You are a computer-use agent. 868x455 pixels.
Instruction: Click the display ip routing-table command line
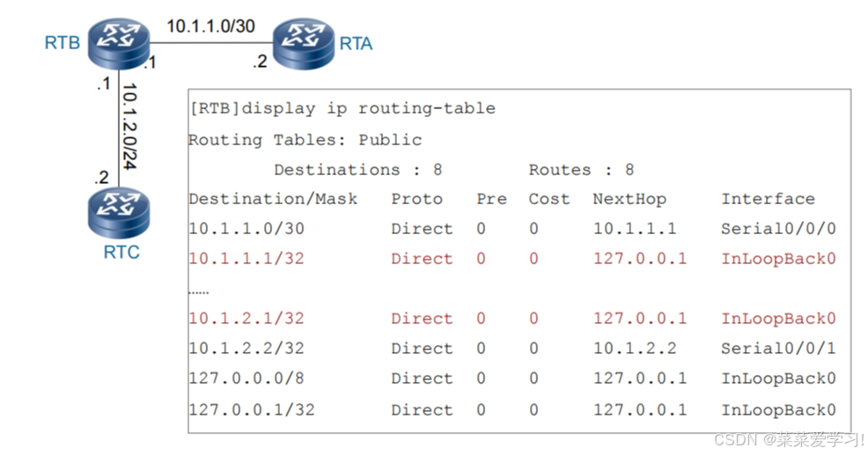342,109
